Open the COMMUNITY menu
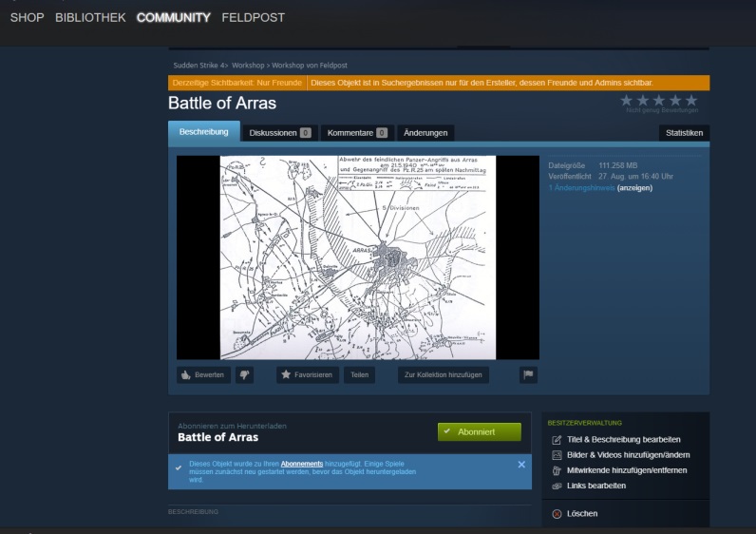The height and width of the screenshot is (534, 756). (174, 18)
